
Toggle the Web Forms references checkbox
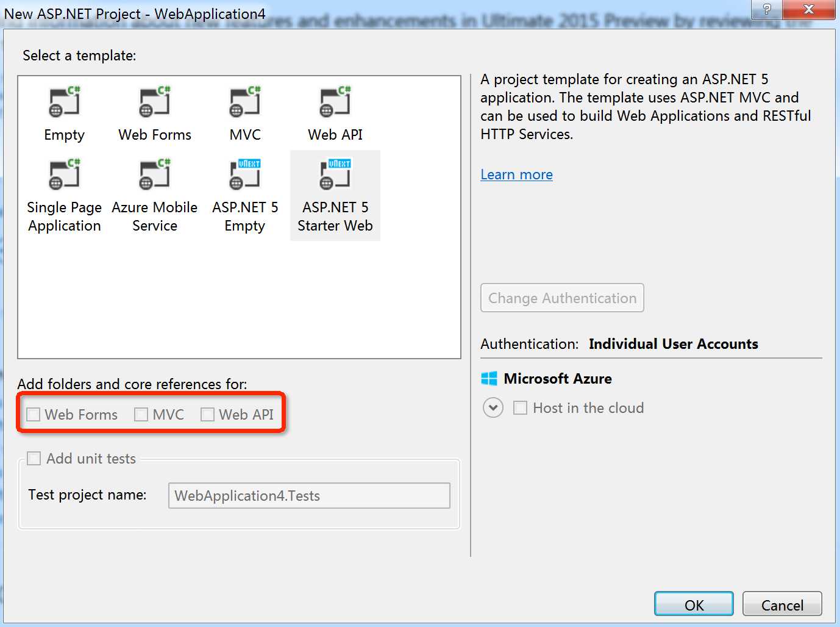click(x=34, y=415)
